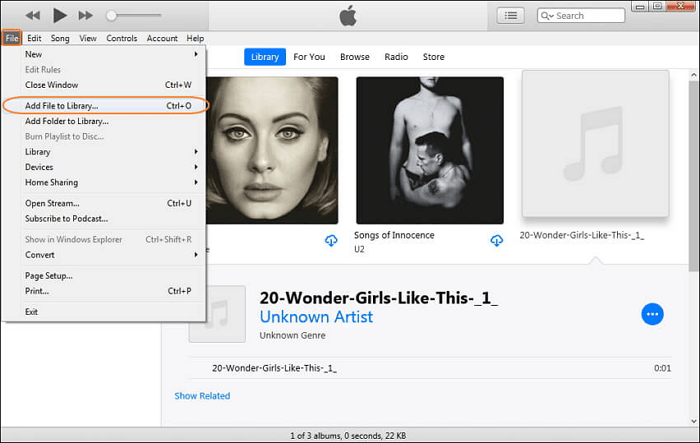Adjust the volume slider
700x443 pixels.
135,16
